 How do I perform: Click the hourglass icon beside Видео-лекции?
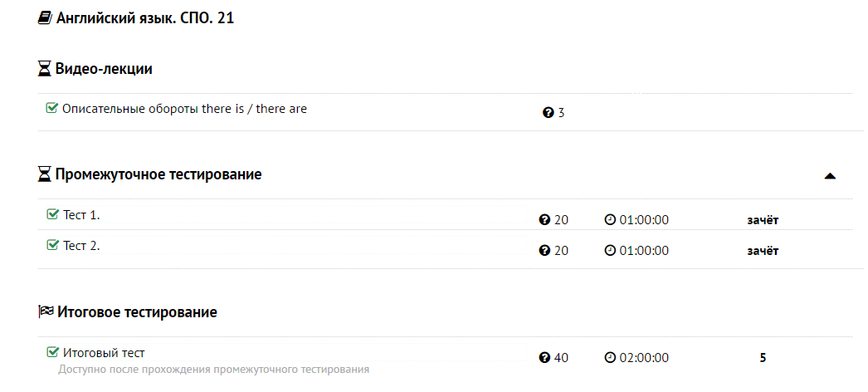click(x=45, y=69)
